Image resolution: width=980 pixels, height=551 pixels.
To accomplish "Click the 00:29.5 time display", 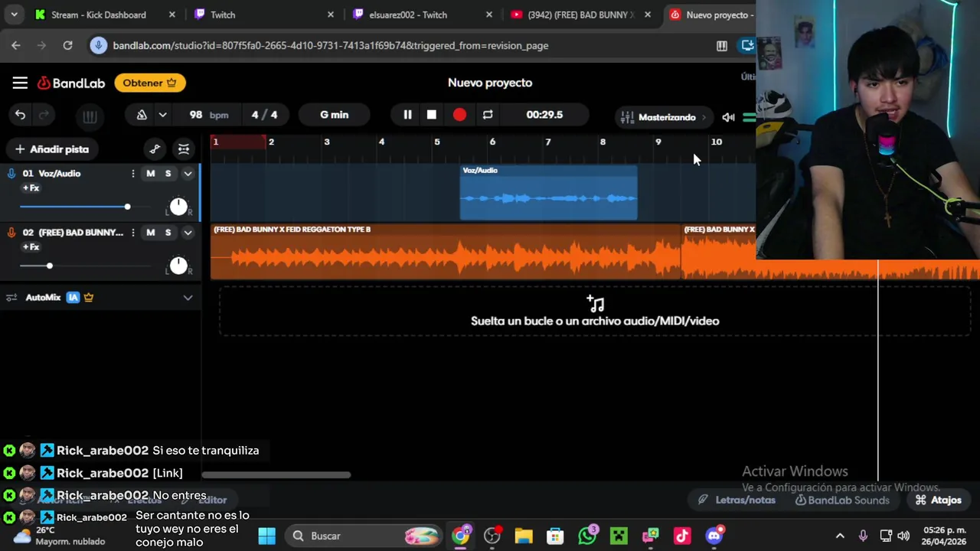I will (544, 115).
